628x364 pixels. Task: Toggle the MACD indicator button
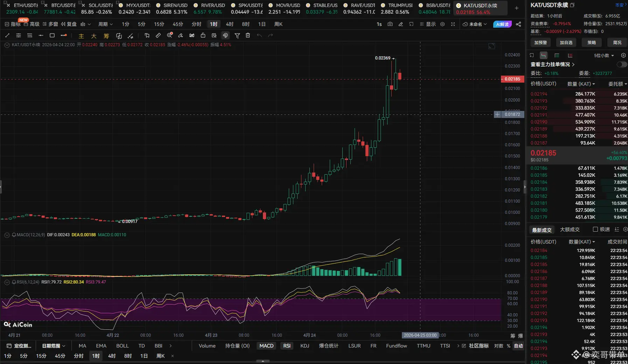[266, 346]
